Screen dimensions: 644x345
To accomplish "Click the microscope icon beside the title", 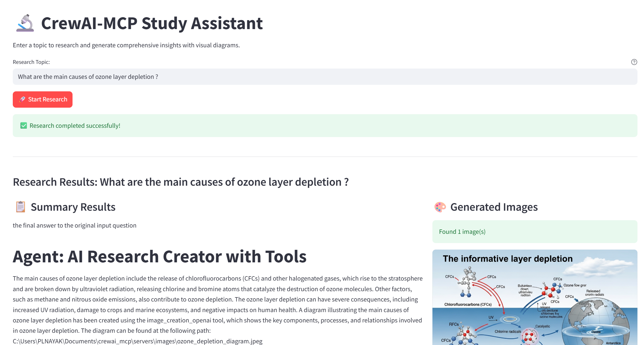I will [x=25, y=23].
